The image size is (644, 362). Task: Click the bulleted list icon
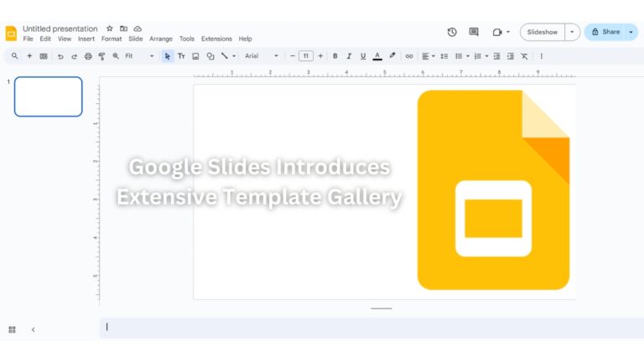pos(459,56)
